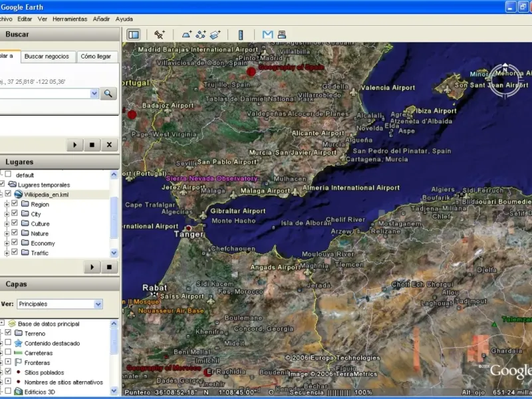Open the Herramientas menu
This screenshot has height=399, width=532.
[69, 19]
